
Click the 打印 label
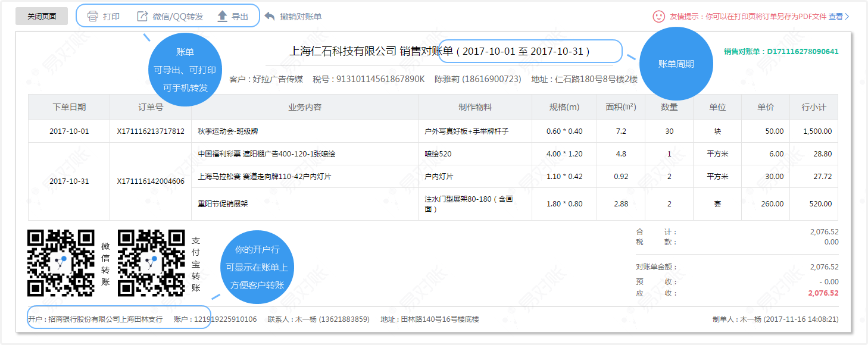tap(111, 17)
